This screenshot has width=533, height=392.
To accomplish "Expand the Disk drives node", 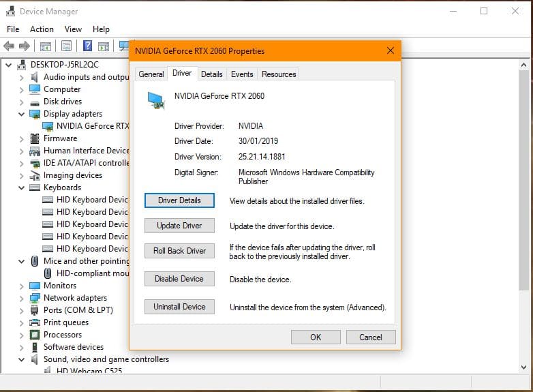I will pos(21,102).
